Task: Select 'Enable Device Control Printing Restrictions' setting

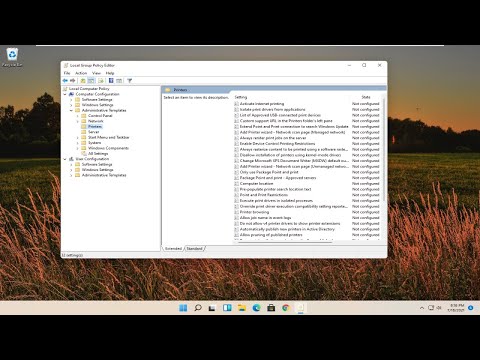Action: (277, 143)
